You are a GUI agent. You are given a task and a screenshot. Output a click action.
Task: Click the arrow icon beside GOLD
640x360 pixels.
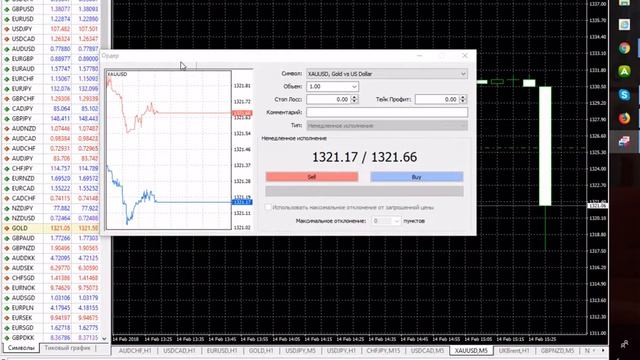click(7, 228)
